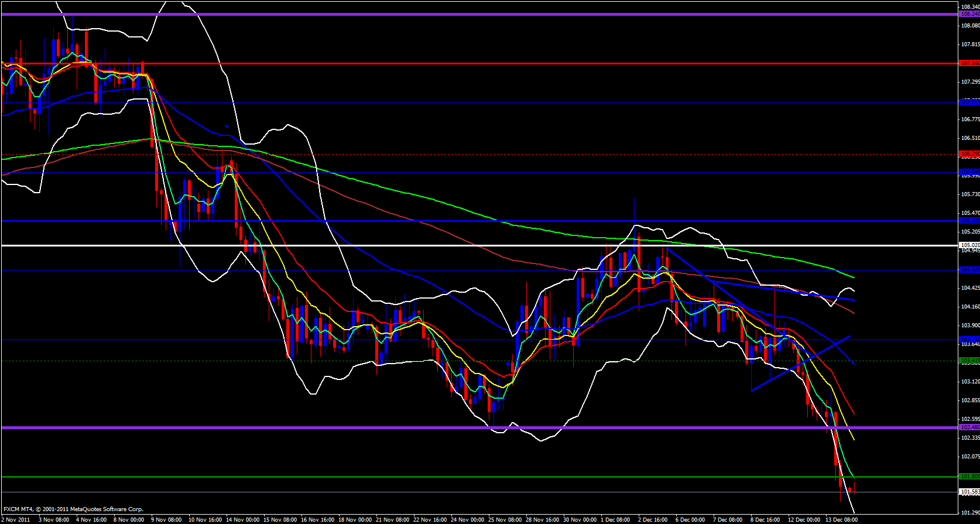Click the 18 Nov 00:00 time marker
The image size is (980, 524).
355,519
